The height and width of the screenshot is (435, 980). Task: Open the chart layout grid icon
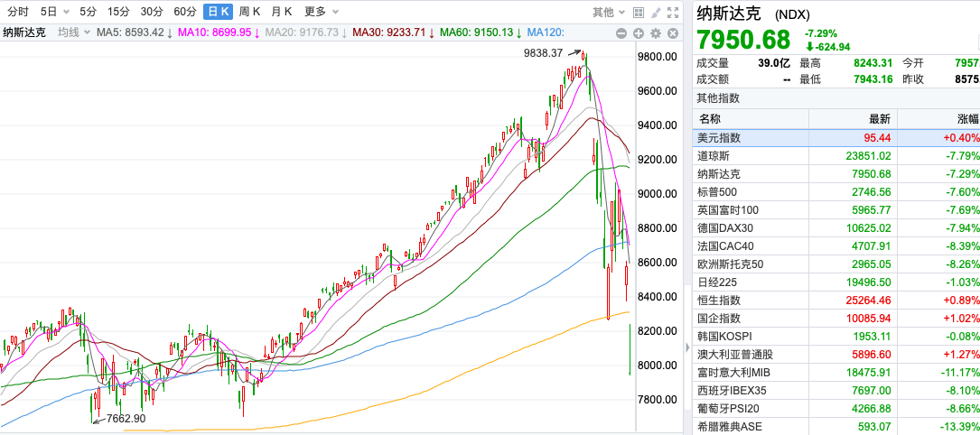tap(638, 12)
